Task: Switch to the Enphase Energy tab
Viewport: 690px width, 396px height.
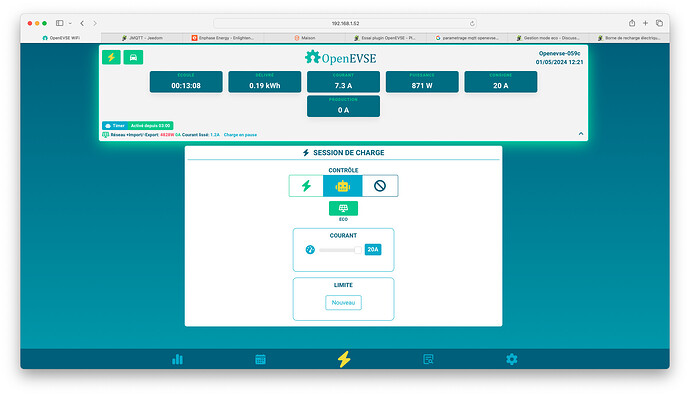Action: click(223, 38)
